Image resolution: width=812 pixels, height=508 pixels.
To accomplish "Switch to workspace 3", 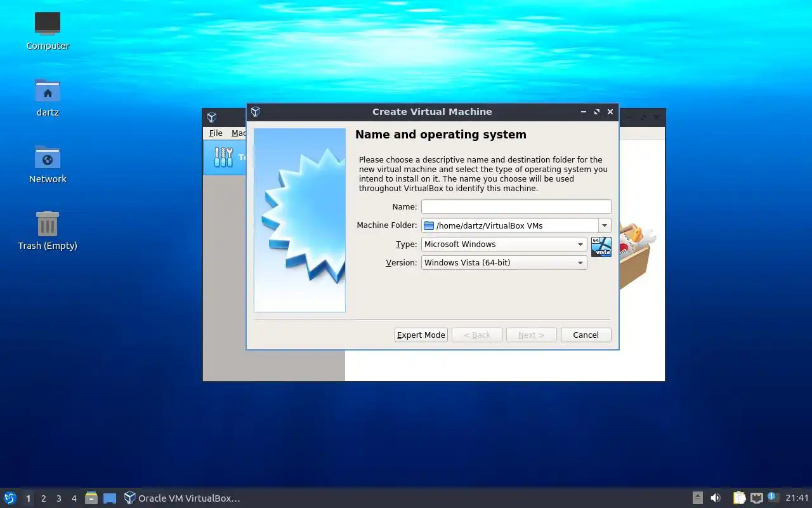I will tap(58, 498).
